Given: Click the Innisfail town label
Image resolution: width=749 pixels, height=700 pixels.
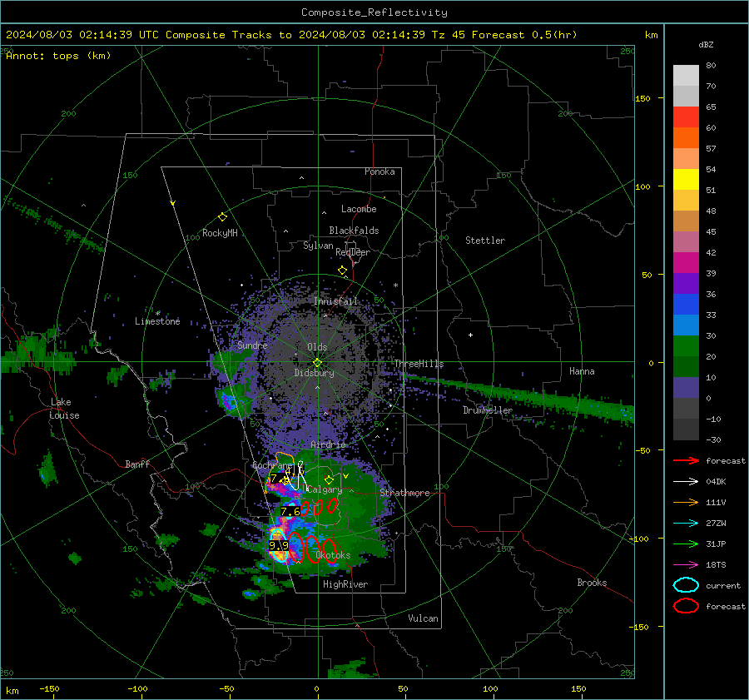Looking at the screenshot, I should click(x=335, y=301).
